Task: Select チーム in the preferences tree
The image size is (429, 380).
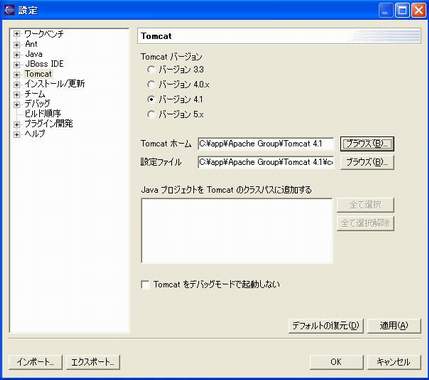Action: coord(34,94)
